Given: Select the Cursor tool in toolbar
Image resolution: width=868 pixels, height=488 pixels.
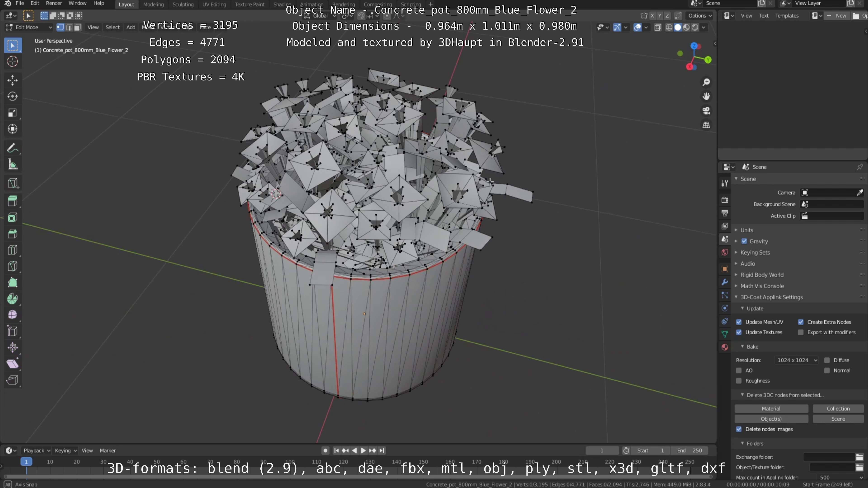Looking at the screenshot, I should pos(12,61).
